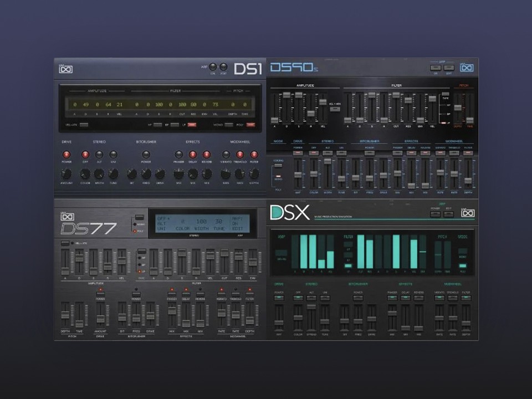532x399 pixels.
Task: Click the UVI logo on the DSX panel
Action: point(468,213)
